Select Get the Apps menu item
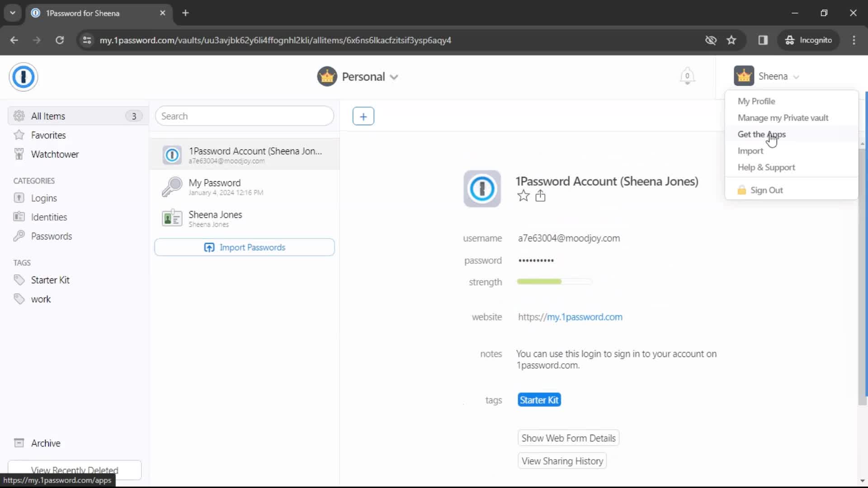This screenshot has height=488, width=868. (x=762, y=134)
